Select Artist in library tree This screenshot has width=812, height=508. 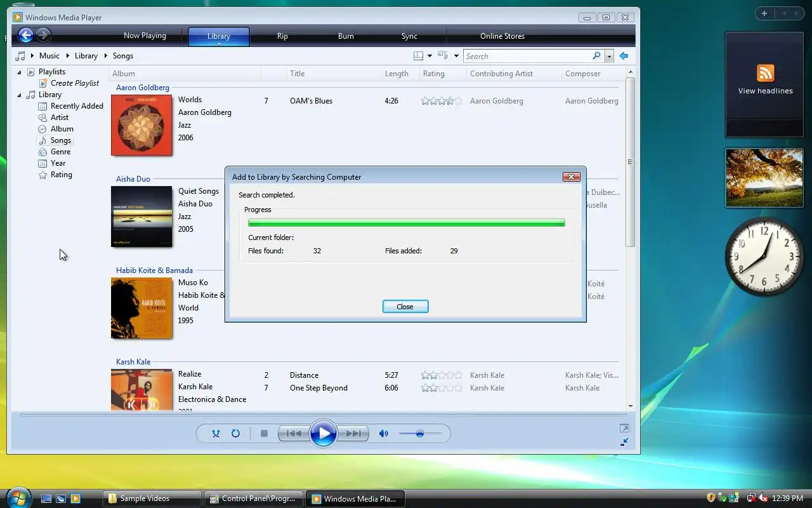[x=60, y=117]
